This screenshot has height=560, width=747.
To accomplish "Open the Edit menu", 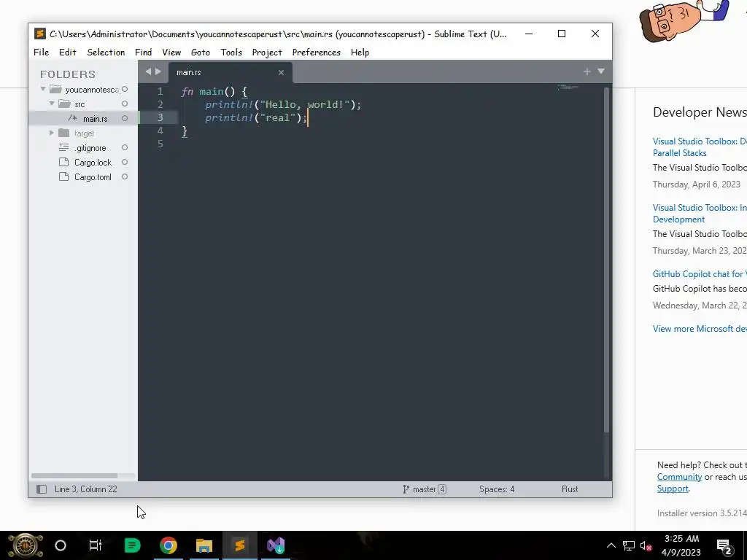I will 68,52.
